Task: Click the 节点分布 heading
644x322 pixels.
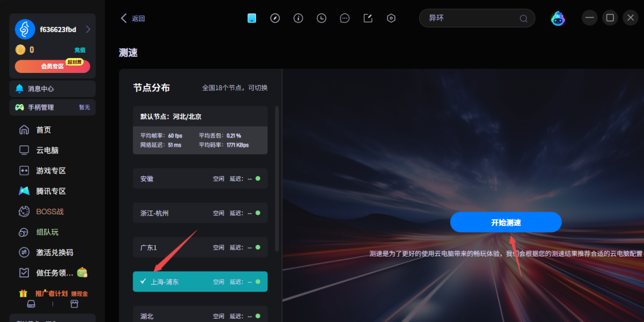Action: click(151, 87)
